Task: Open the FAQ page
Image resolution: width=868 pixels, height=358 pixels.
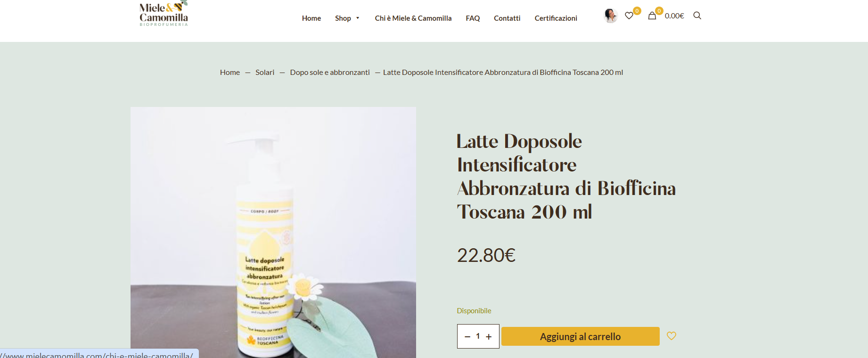Action: point(473,18)
